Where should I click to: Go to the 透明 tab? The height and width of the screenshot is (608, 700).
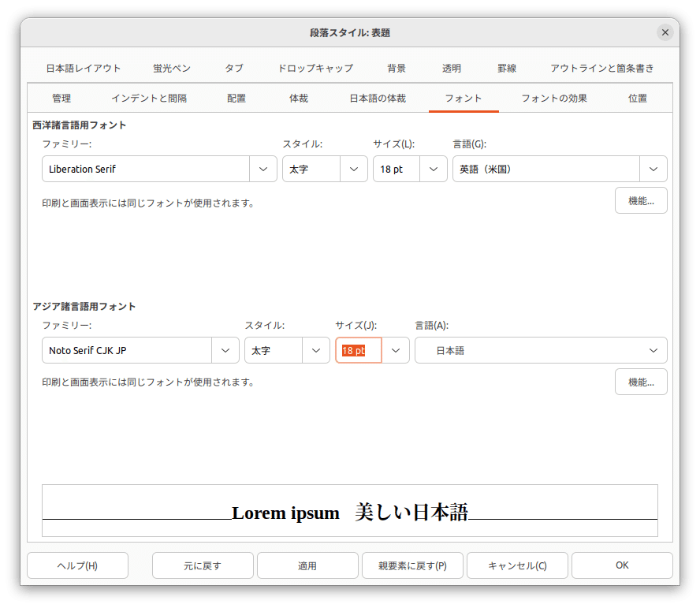pos(452,68)
